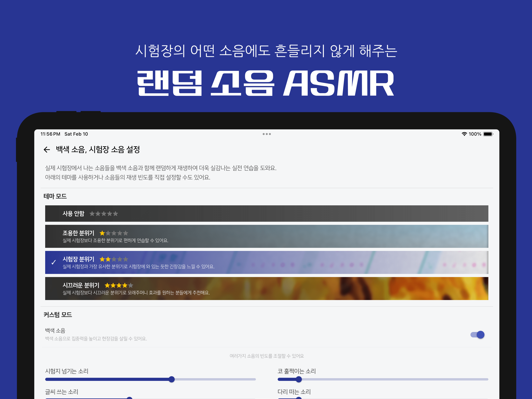Tap 여러가지 소음의 빈도를 조절할 수 있어요 hint
The height and width of the screenshot is (399, 532).
tap(267, 356)
